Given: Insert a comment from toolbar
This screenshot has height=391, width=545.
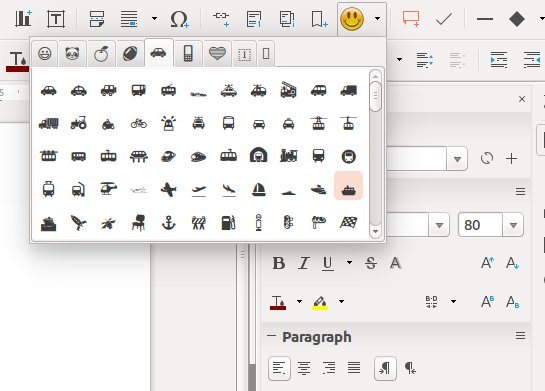Looking at the screenshot, I should 411,19.
